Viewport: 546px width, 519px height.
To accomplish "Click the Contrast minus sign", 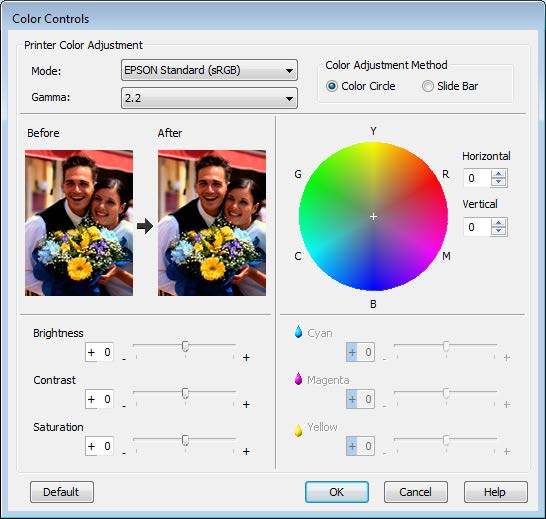I will pos(124,406).
